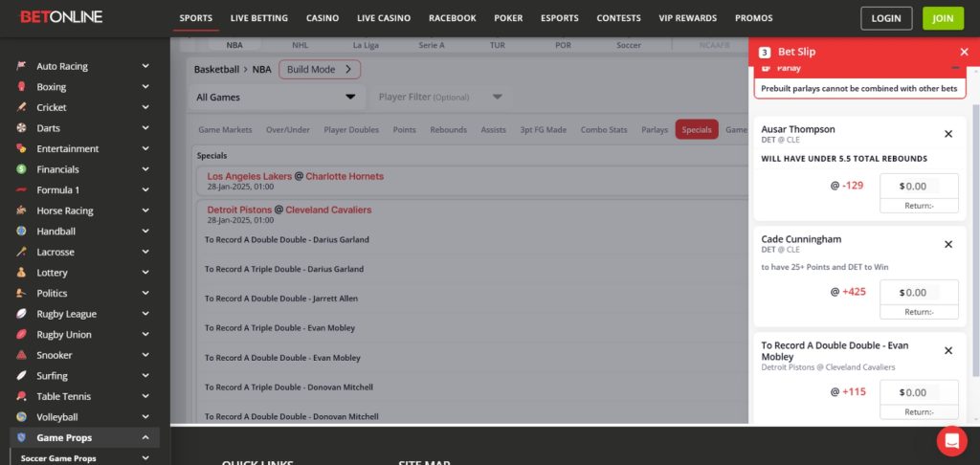Select the Boxing glove icon
Image resolution: width=980 pixels, height=465 pixels.
(x=21, y=86)
